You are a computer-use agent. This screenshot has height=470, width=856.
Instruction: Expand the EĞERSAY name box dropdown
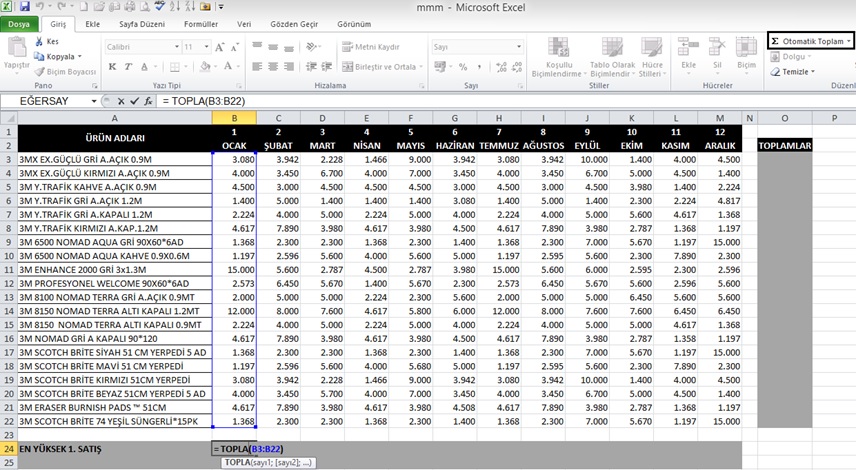(94, 101)
